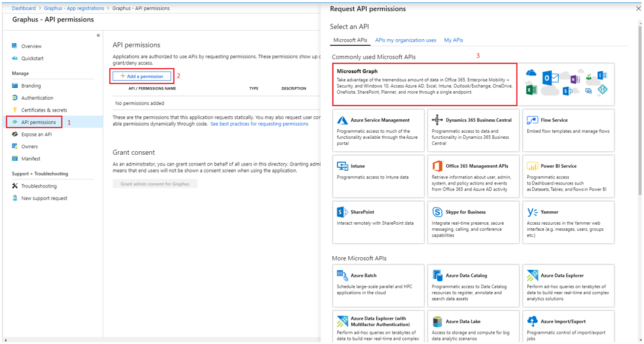Image resolution: width=644 pixels, height=344 pixels.
Task: Click the Overview grid icon
Action: 15,46
